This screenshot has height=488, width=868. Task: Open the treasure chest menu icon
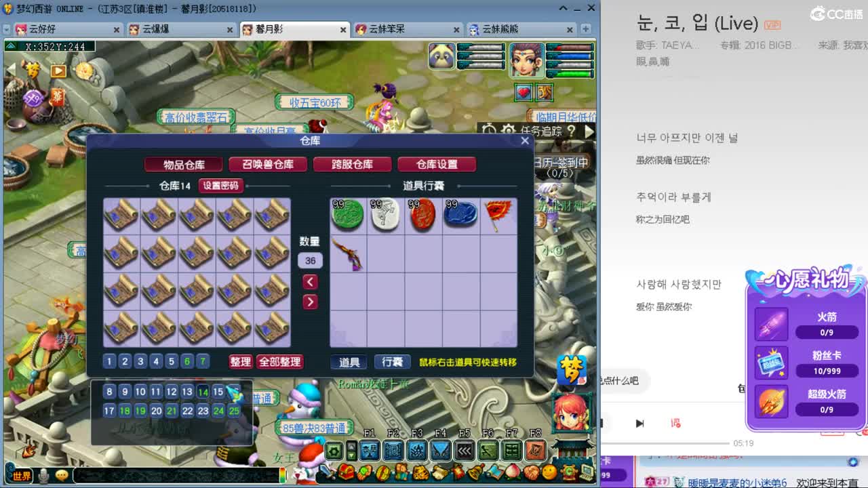pos(347,472)
